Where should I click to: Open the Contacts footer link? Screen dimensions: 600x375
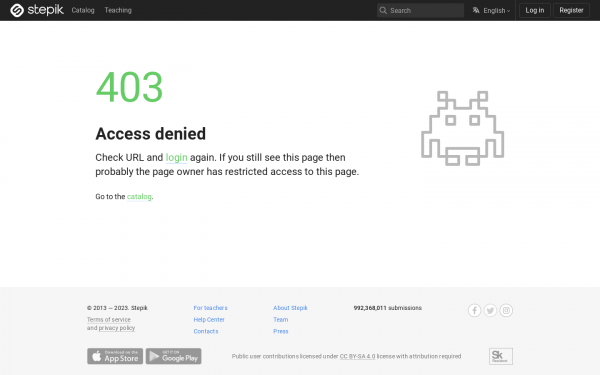206,331
